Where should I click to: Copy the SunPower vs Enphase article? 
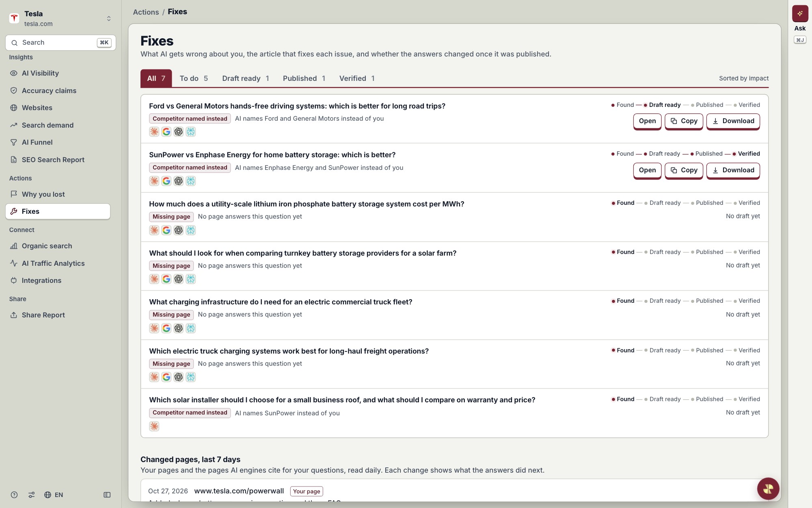pyautogui.click(x=684, y=170)
